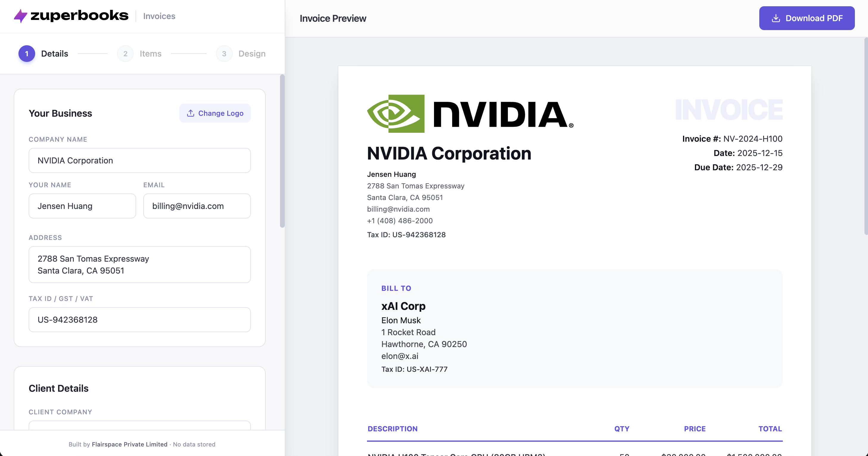Screen dimensions: 868x456
Task: Click the upload icon on Change Logo button
Action: 191,113
